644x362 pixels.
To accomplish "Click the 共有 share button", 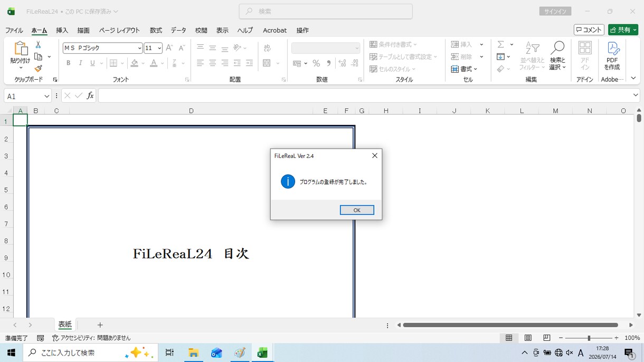I will pyautogui.click(x=623, y=30).
